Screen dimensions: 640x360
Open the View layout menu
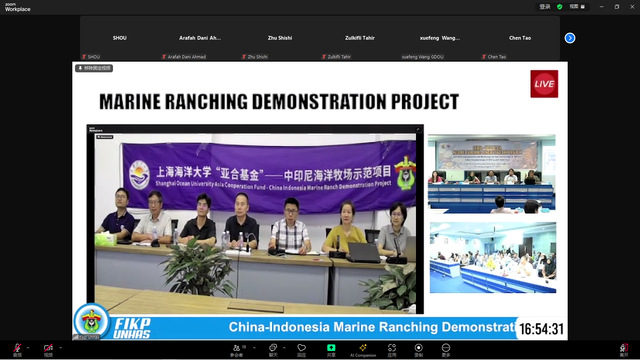577,7
